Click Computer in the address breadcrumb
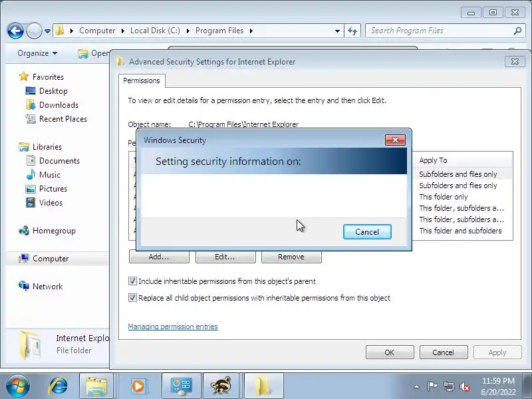The height and width of the screenshot is (399, 532). 97,31
